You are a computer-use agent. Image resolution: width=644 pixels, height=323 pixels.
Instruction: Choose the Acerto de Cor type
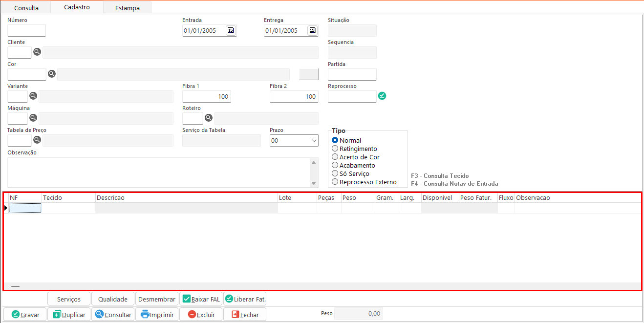coord(335,157)
